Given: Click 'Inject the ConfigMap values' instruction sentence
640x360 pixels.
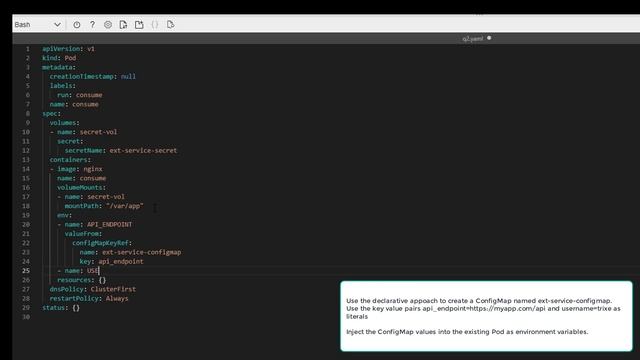Looking at the screenshot, I should pyautogui.click(x=467, y=332).
